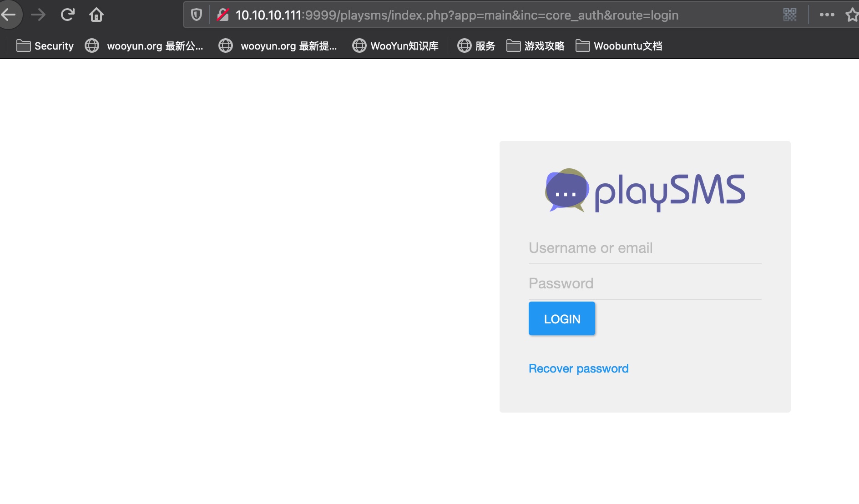Open the wooyun.org 最新提... bookmark
Viewport: 859px width, 504px height.
pyautogui.click(x=278, y=46)
